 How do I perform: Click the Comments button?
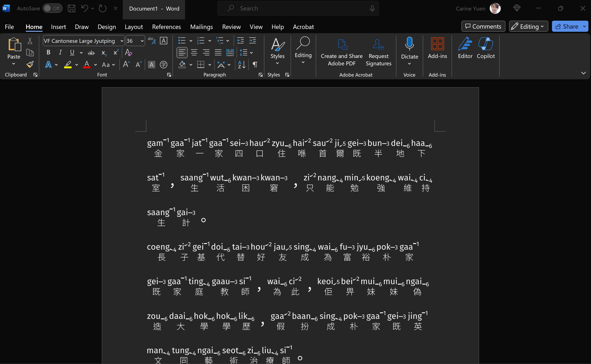tap(483, 26)
